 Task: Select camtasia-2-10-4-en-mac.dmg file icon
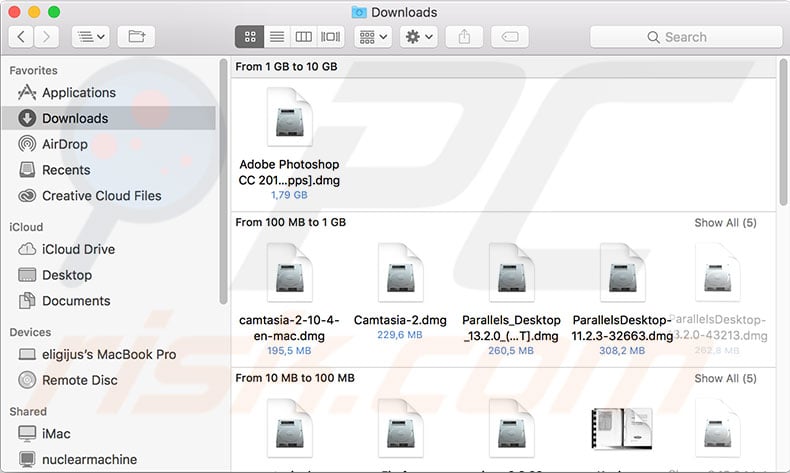tap(289, 273)
